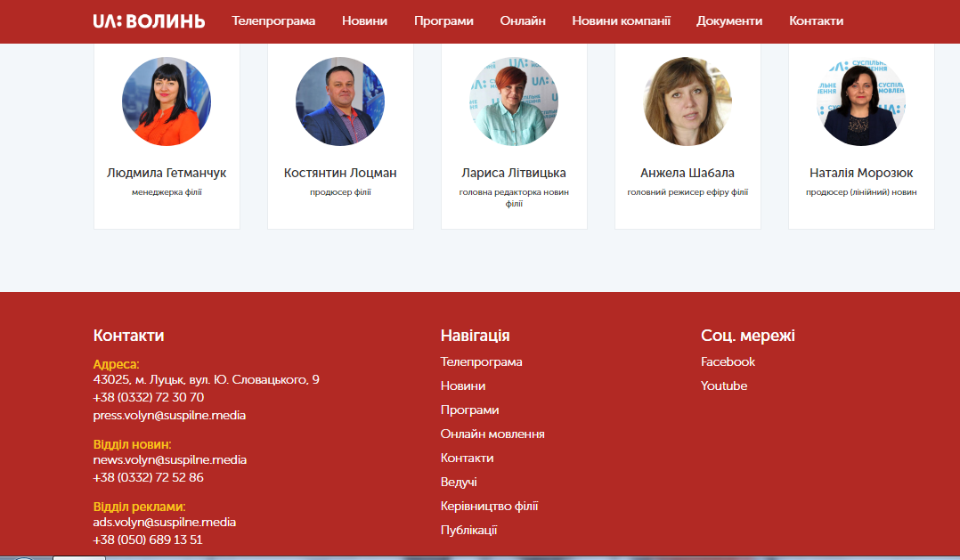This screenshot has height=560, width=960.
Task: Open Онлайн from the header menu
Action: 523,20
